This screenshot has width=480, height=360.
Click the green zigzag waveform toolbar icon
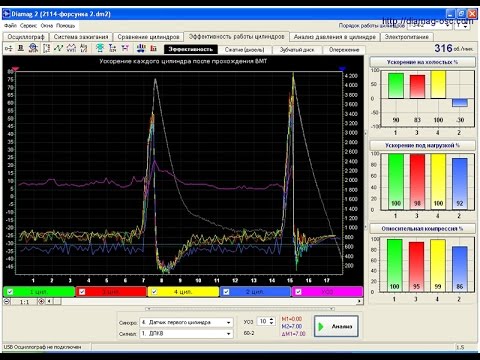click(59, 48)
